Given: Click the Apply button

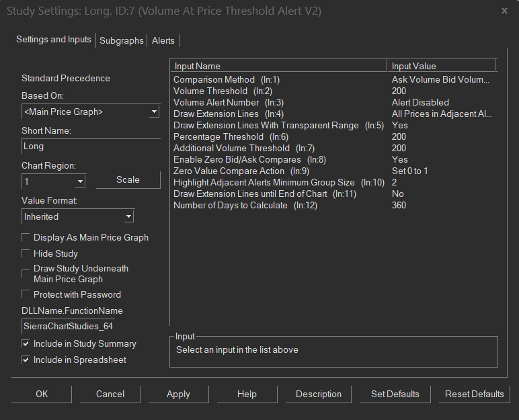Looking at the screenshot, I should pyautogui.click(x=178, y=394).
